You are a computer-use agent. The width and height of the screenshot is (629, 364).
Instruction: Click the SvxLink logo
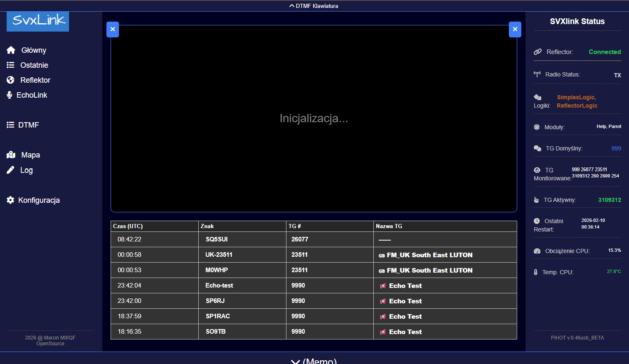pos(38,21)
